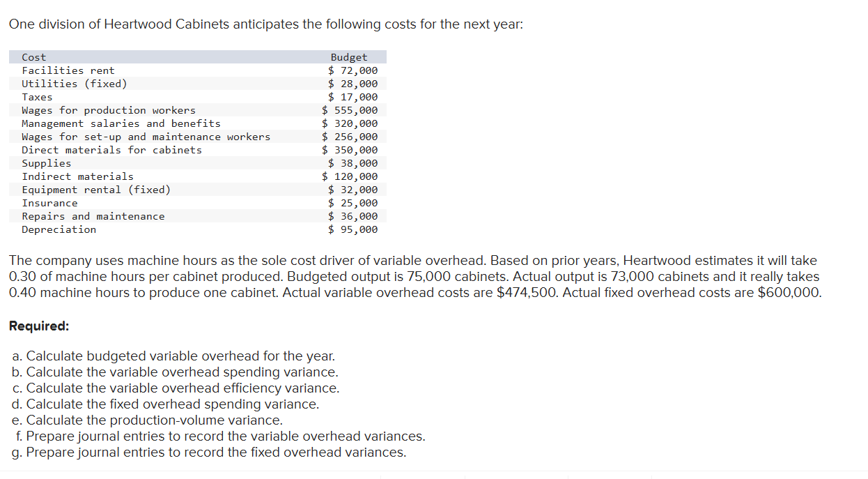868x479 pixels.
Task: Click the 'Wages for production workers' row
Action: [199, 110]
